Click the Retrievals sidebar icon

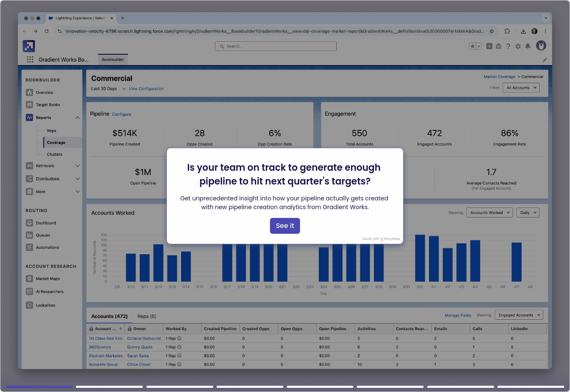coord(29,166)
